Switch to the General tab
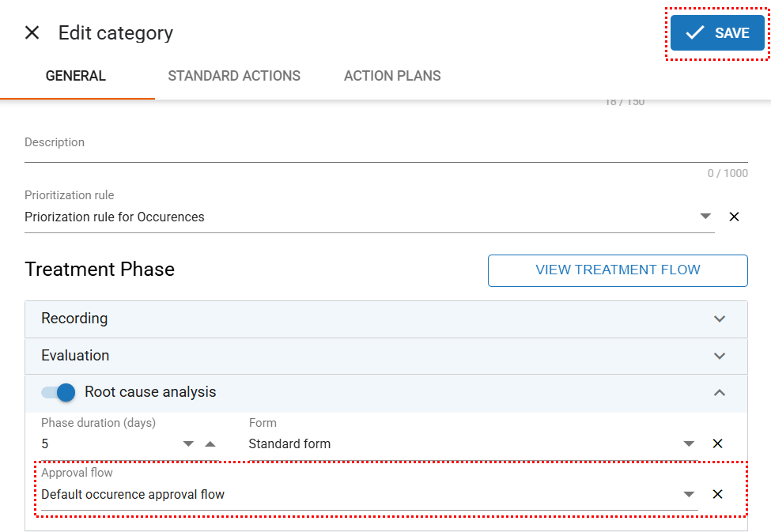The height and width of the screenshot is (532, 771). click(76, 76)
